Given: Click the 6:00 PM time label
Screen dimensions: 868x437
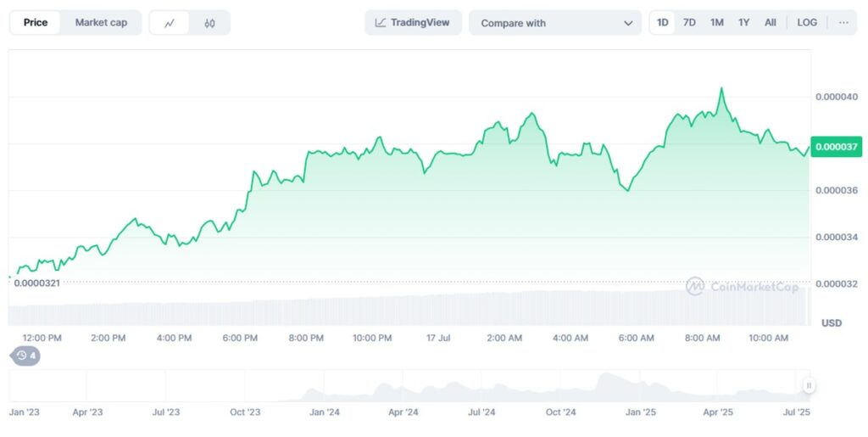Looking at the screenshot, I should point(240,338).
